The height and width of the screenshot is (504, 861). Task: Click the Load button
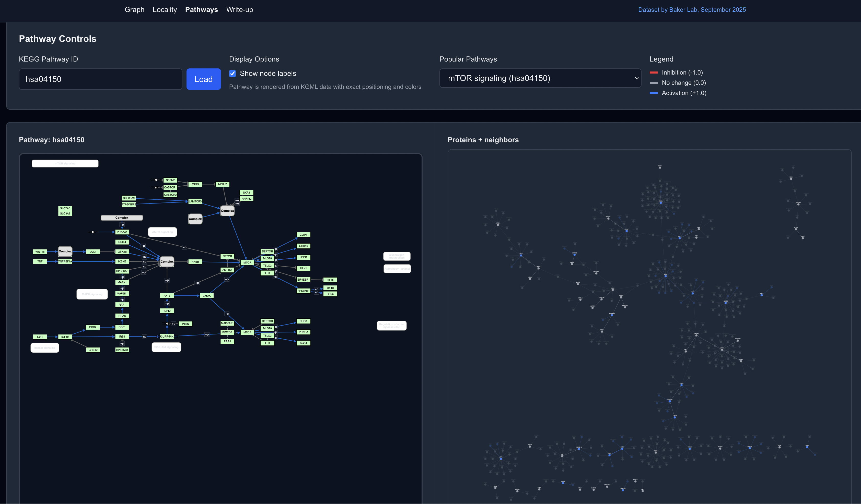click(203, 79)
